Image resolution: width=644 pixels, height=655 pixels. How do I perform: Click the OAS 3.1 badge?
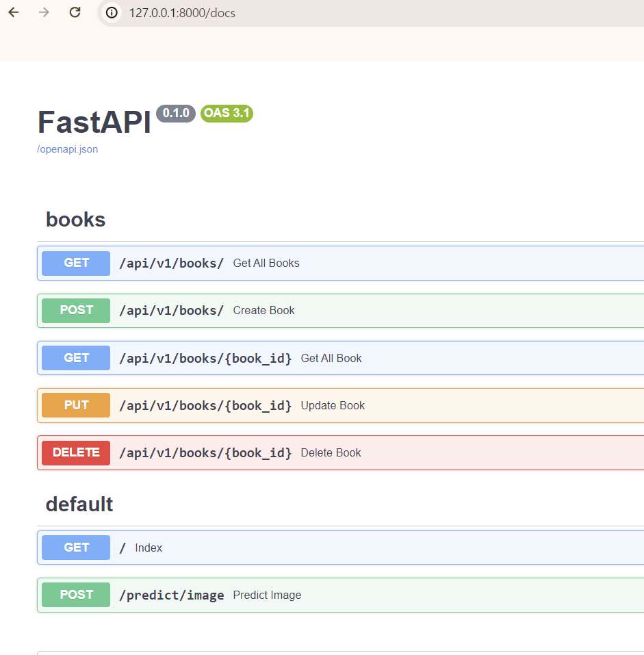click(x=227, y=113)
